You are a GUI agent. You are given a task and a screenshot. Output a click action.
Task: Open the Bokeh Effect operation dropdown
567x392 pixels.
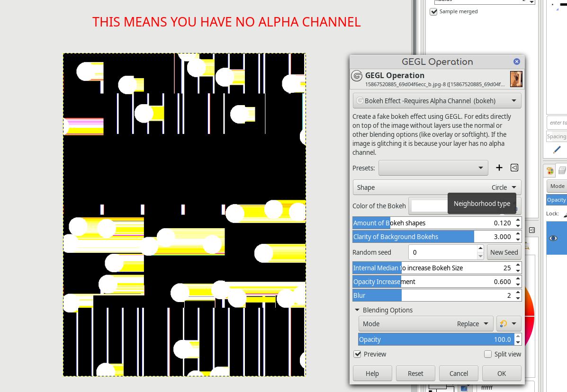pyautogui.click(x=437, y=101)
